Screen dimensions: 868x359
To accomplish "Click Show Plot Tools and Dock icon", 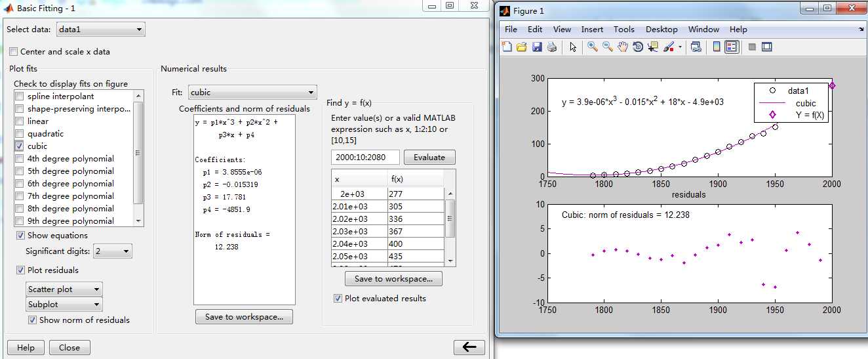I will point(767,47).
